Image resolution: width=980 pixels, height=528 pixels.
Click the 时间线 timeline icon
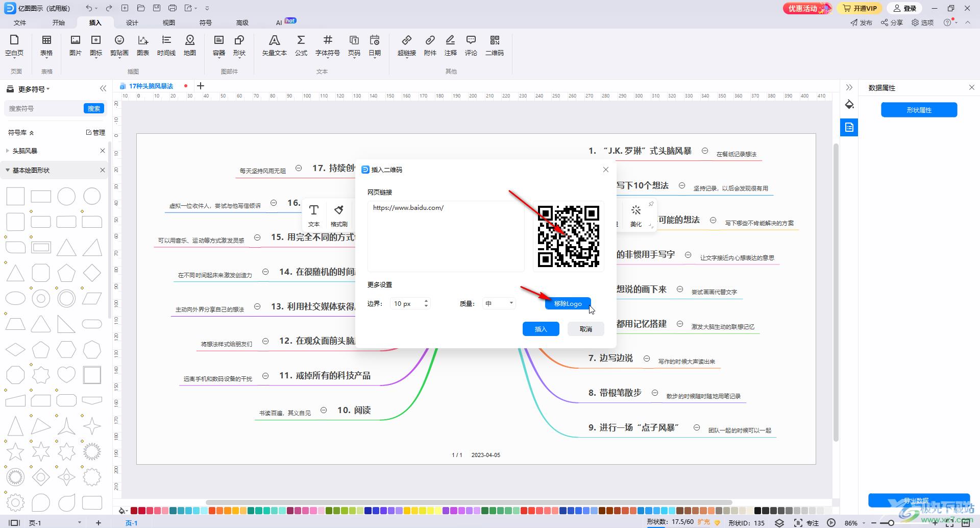166,45
